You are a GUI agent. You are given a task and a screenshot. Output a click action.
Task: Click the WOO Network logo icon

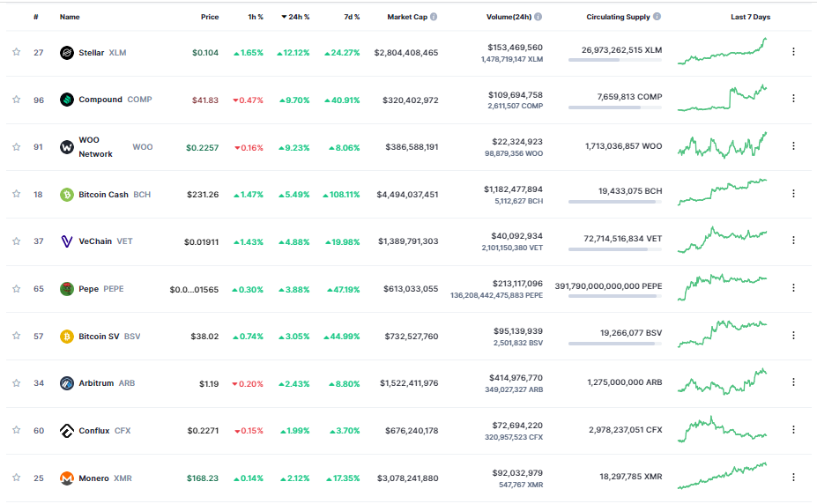[x=67, y=147]
